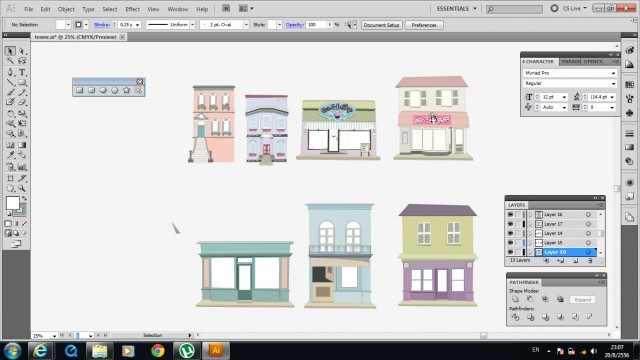Switch to the Paragraph tab
Image resolution: width=640 pixels, height=360 pixels.
coord(571,61)
